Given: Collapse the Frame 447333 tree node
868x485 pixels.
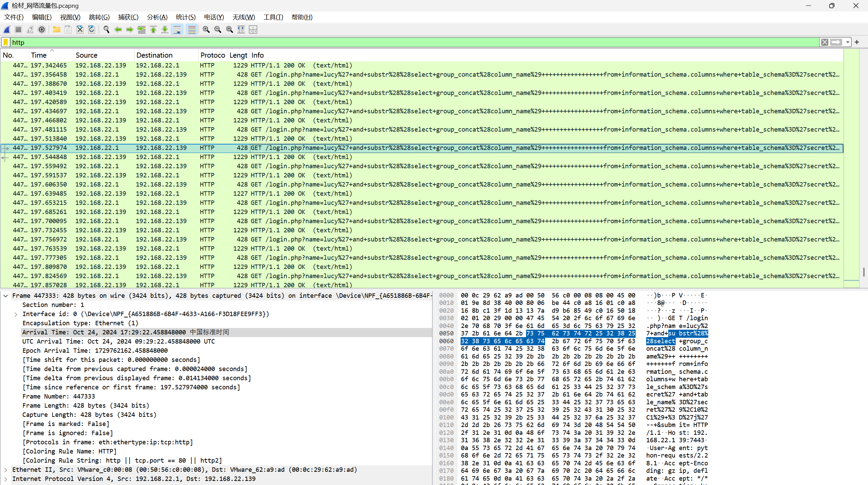Looking at the screenshot, I should (6, 296).
